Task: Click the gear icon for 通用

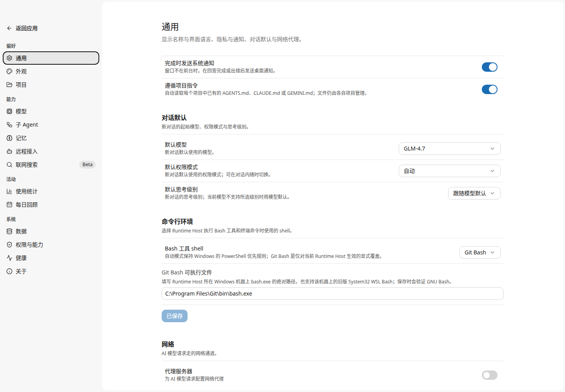Action: 9,58
